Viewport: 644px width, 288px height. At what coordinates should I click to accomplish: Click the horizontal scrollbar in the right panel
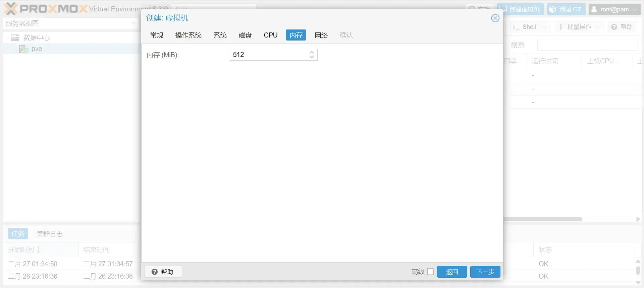543,219
